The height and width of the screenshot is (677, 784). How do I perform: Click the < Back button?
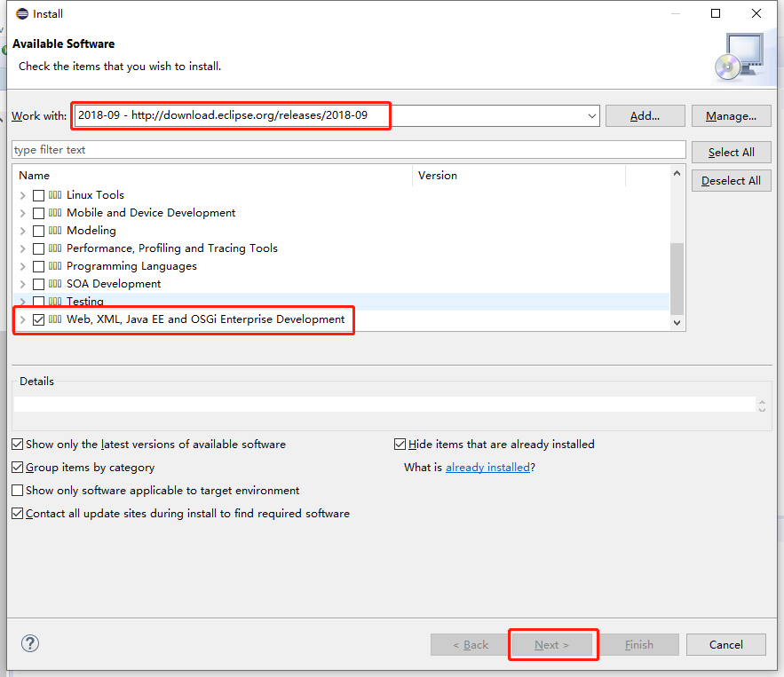click(x=471, y=644)
